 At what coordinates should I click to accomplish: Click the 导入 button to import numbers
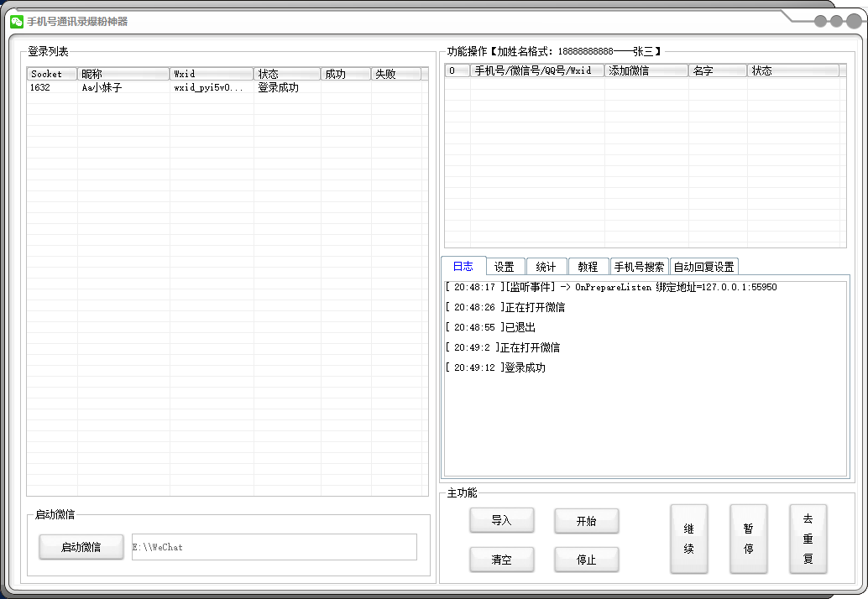coord(502,520)
